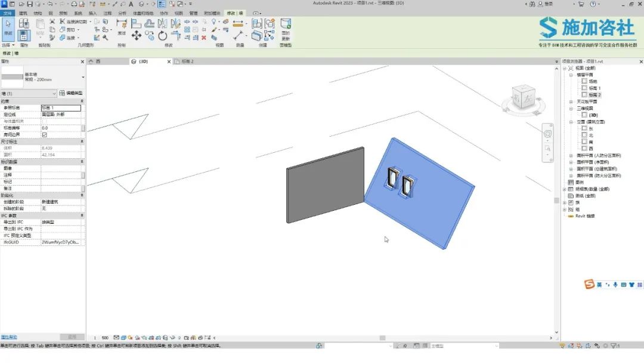Click the Save icon in quick access toolbar
The height and width of the screenshot is (363, 644).
pyautogui.click(x=30, y=4)
